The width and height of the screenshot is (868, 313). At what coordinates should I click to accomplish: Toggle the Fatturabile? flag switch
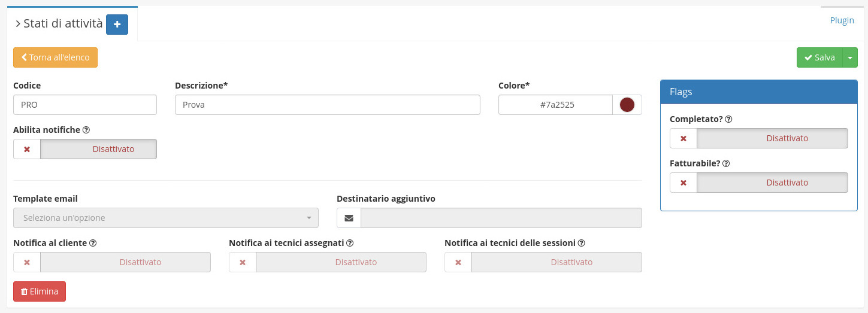tap(758, 183)
